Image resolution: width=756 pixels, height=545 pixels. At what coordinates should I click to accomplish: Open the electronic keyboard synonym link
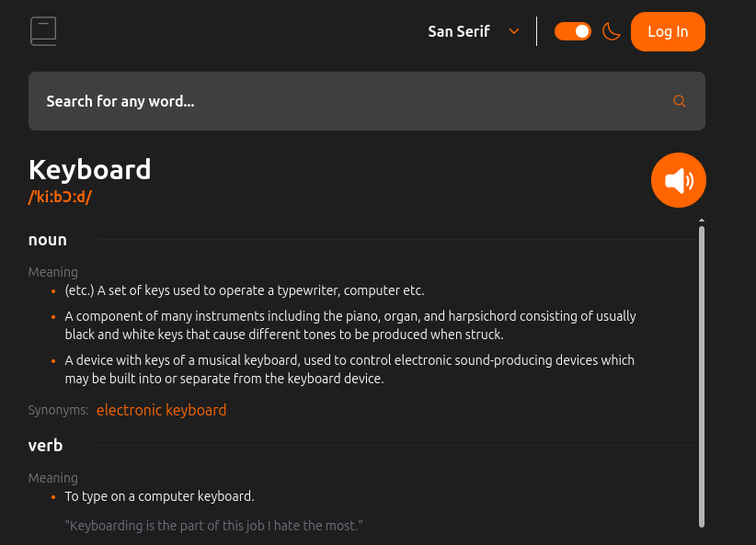(x=161, y=410)
